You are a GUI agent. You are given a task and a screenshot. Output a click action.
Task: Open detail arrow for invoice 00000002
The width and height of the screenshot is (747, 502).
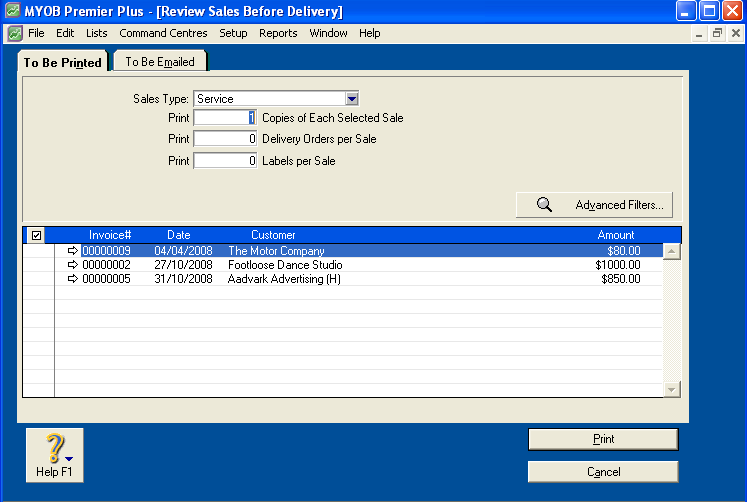point(72,265)
